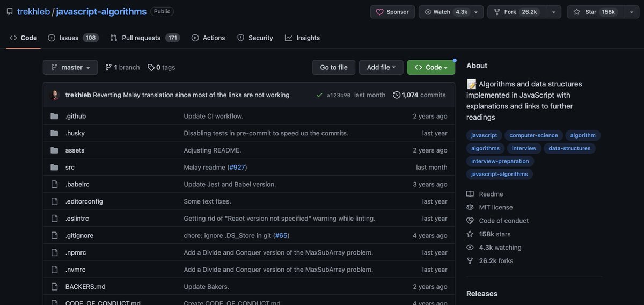The height and width of the screenshot is (305, 644).
Task: View the 26.2k forks link
Action: 489,261
